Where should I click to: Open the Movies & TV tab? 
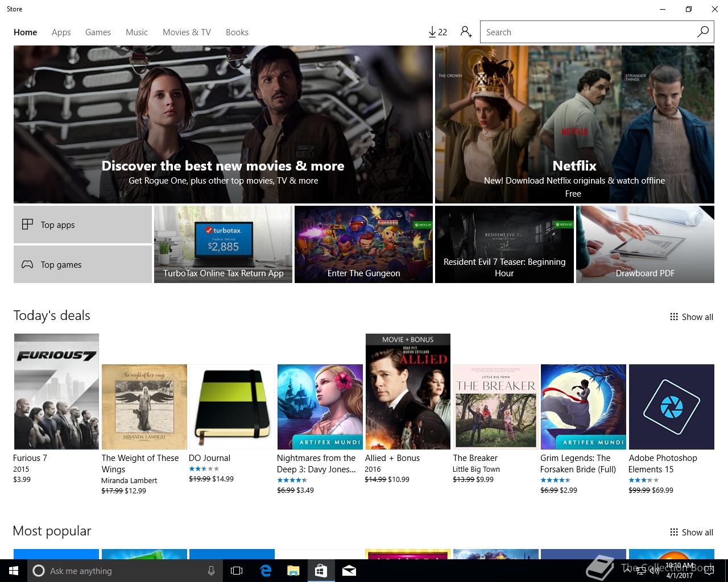187,32
